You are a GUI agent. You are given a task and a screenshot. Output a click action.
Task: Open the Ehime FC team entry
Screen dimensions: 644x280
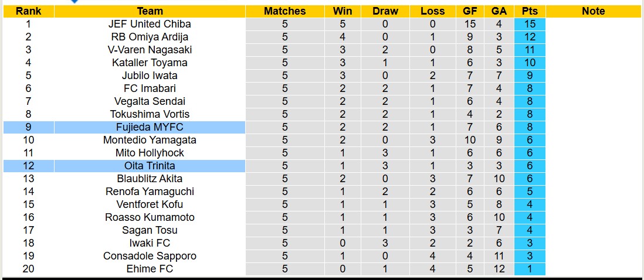coord(150,269)
